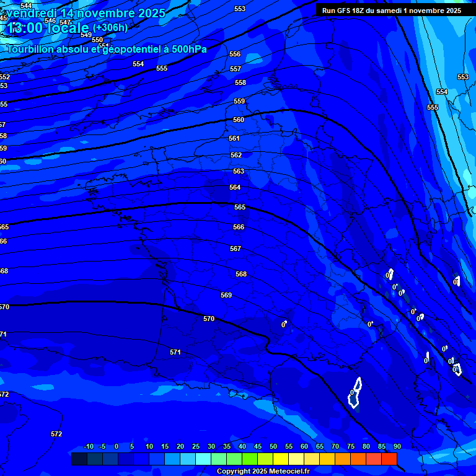Screen dimensions: 476x476
Task: Click the 571 contour label over Spain
Action: tap(175, 352)
